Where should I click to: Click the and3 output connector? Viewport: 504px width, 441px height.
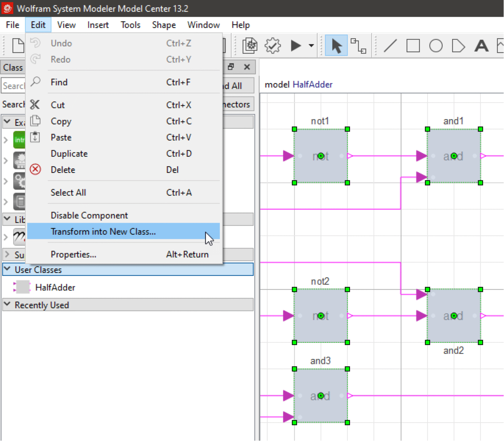pos(350,396)
